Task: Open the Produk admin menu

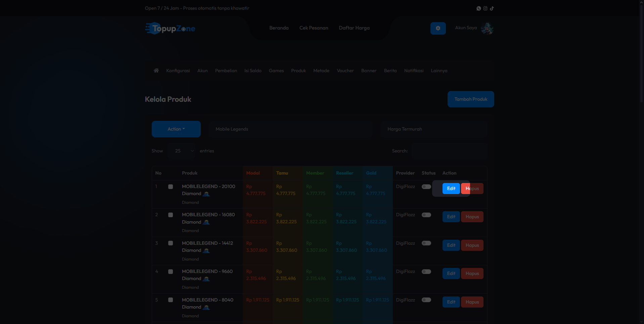Action: click(x=298, y=71)
